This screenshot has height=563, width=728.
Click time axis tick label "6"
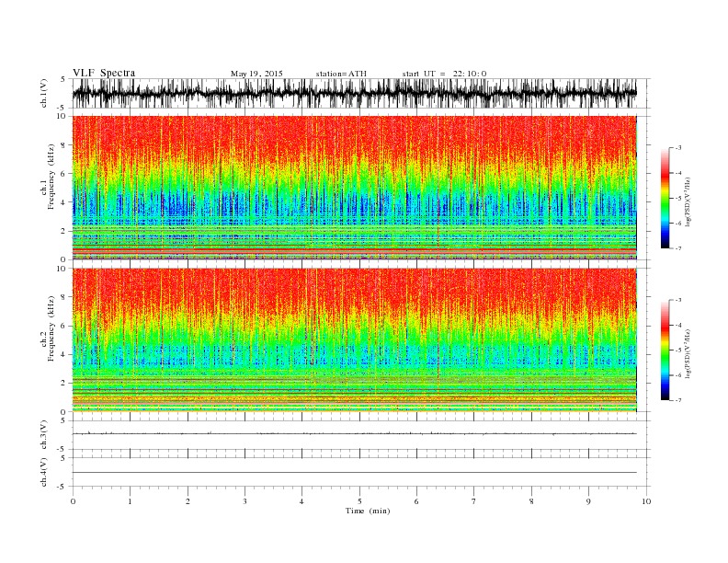pyautogui.click(x=416, y=501)
